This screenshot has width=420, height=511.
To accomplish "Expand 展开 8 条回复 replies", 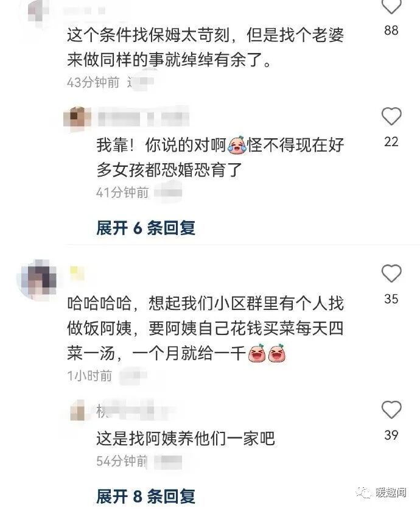I will pyautogui.click(x=145, y=496).
